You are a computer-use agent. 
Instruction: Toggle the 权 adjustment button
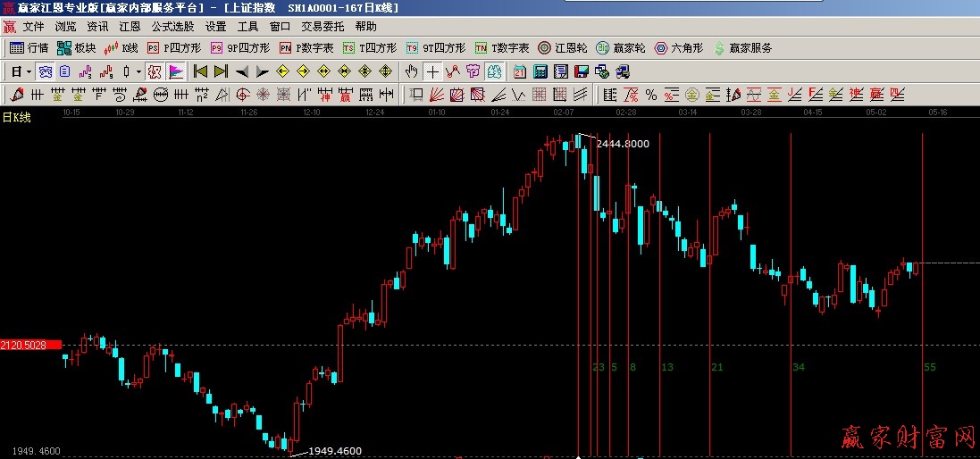click(154, 71)
